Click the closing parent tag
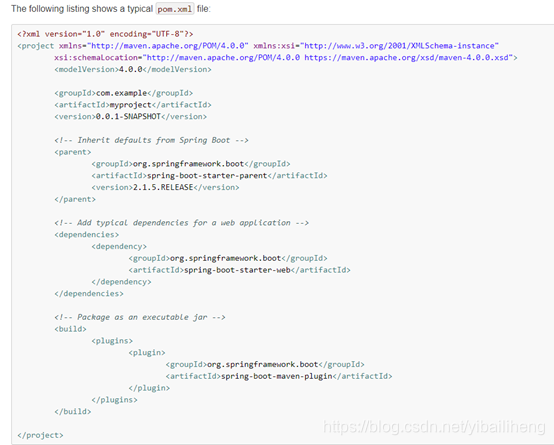The image size is (554, 445). click(75, 199)
